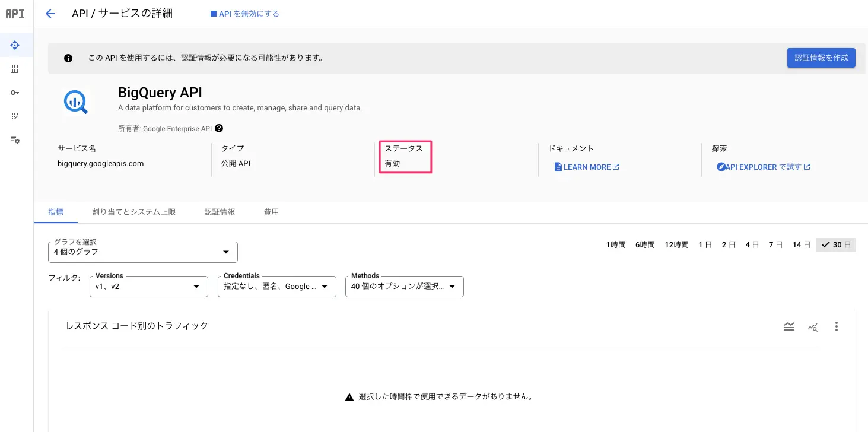Screen dimensions: 868x432
Task: Open the Methods filter dropdown
Action: point(405,287)
